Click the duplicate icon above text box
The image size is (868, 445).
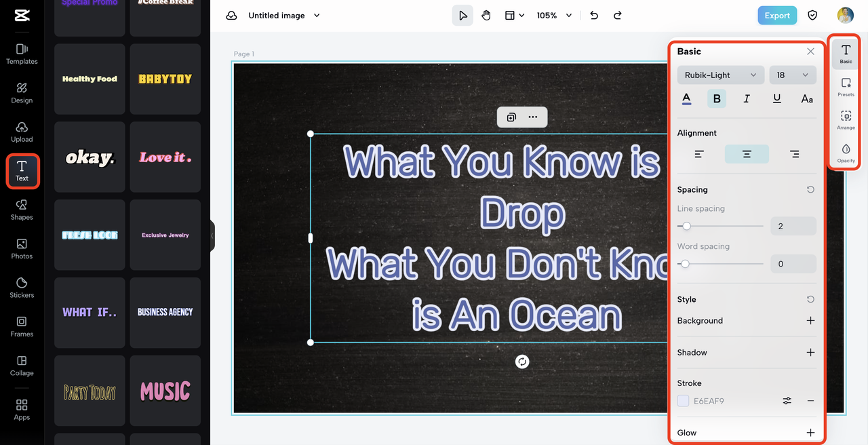tap(511, 117)
